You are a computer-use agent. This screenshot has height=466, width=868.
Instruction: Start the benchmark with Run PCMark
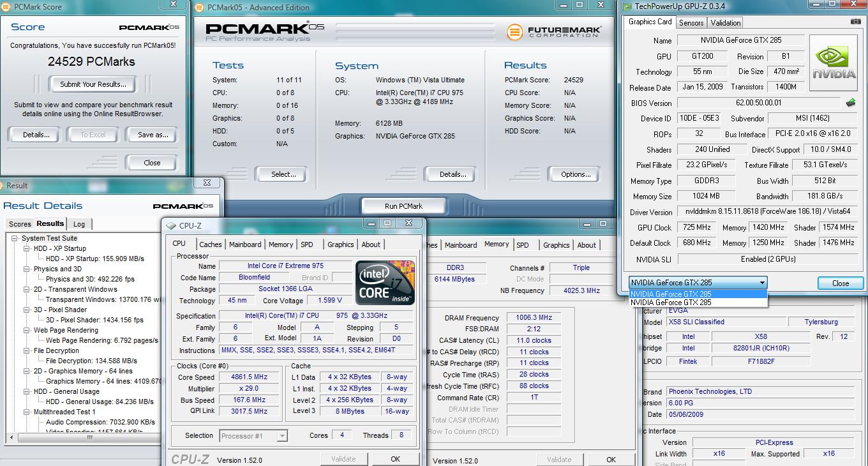pos(403,206)
